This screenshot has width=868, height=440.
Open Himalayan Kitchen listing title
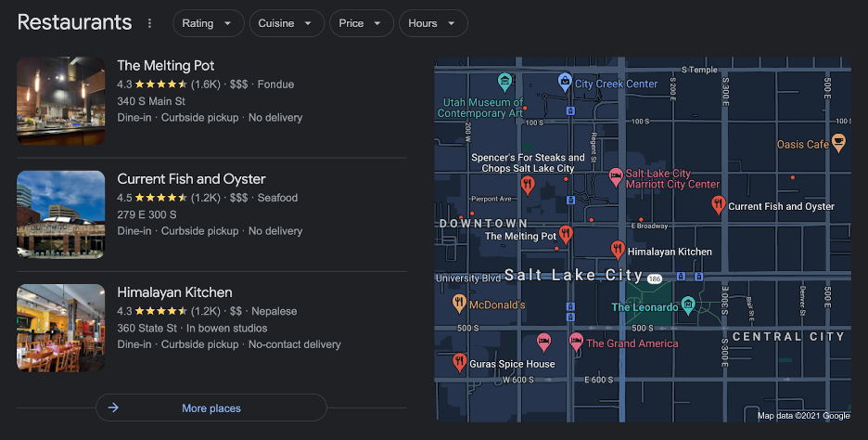pyautogui.click(x=174, y=292)
